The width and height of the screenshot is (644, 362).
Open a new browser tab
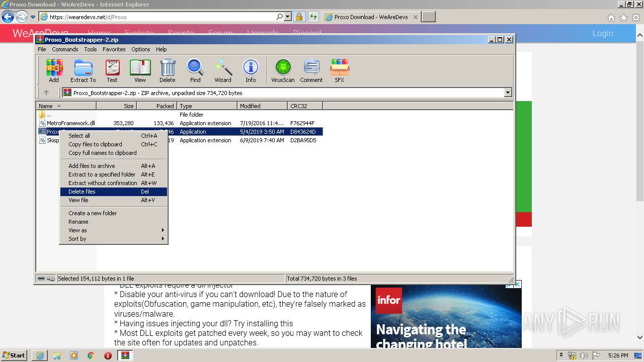coord(428,17)
